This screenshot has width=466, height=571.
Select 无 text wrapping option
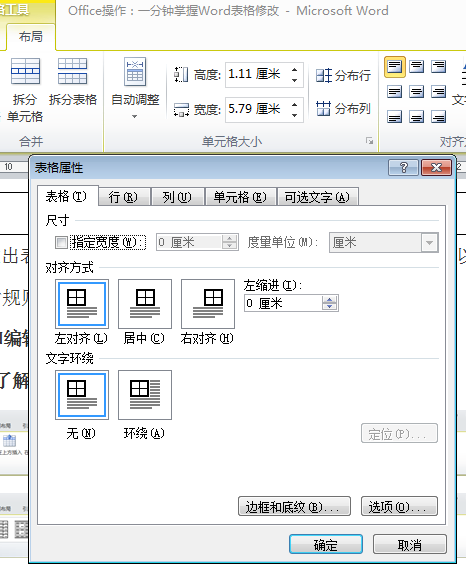tap(82, 395)
